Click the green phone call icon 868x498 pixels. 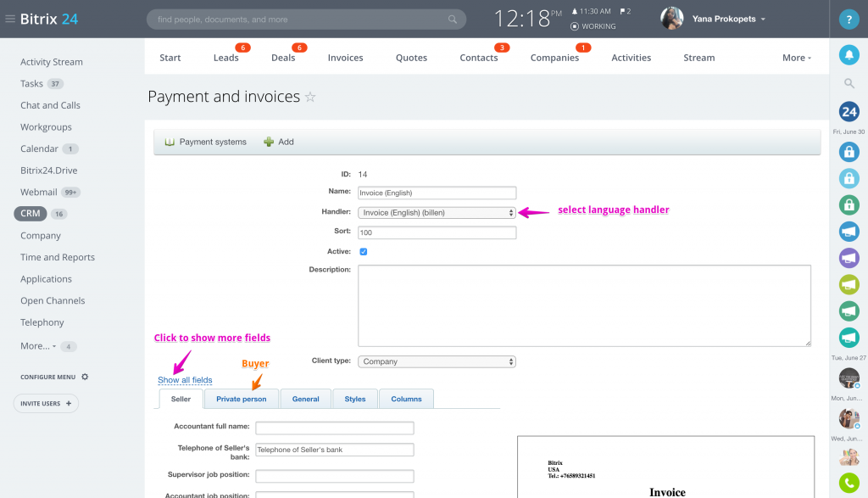coord(849,484)
